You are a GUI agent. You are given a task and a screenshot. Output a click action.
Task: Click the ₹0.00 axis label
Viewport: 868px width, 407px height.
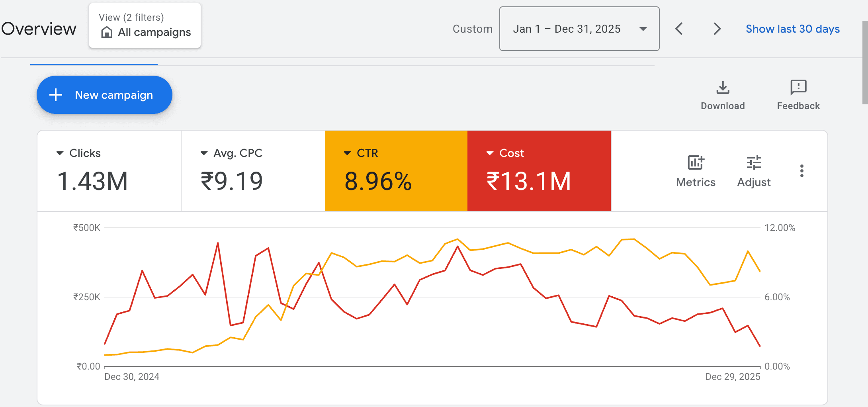88,366
